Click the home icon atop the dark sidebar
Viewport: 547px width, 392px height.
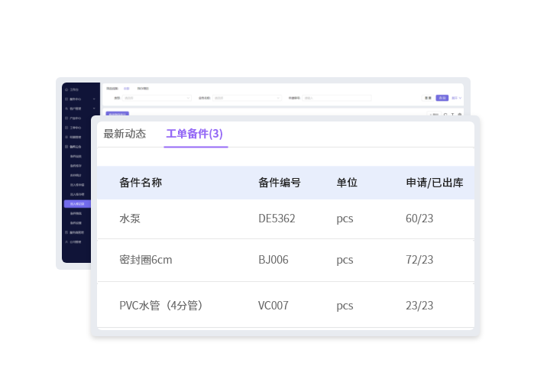click(x=66, y=89)
